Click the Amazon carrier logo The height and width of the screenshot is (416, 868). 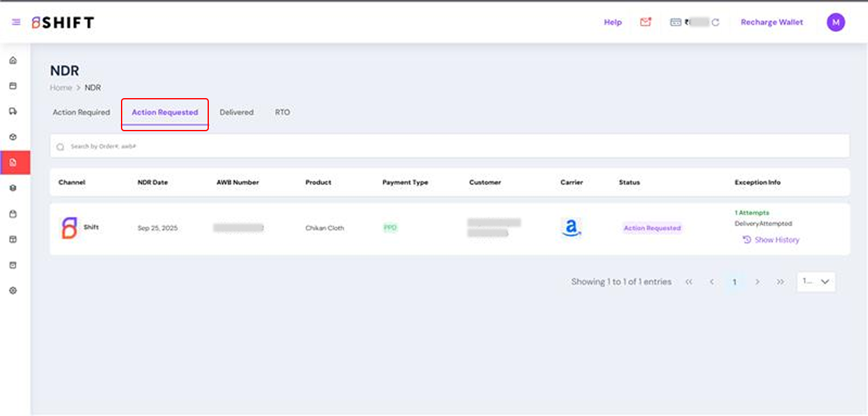pyautogui.click(x=571, y=227)
